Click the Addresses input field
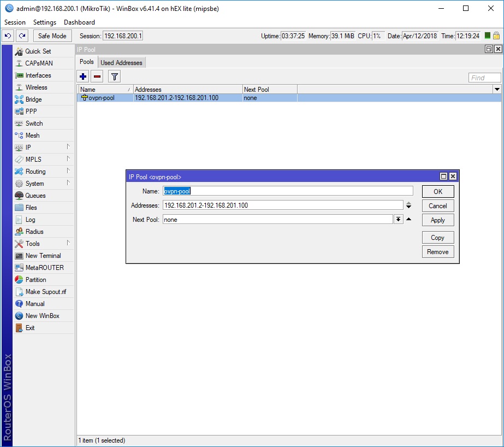Screen dimensions: 504x447 [x=282, y=205]
